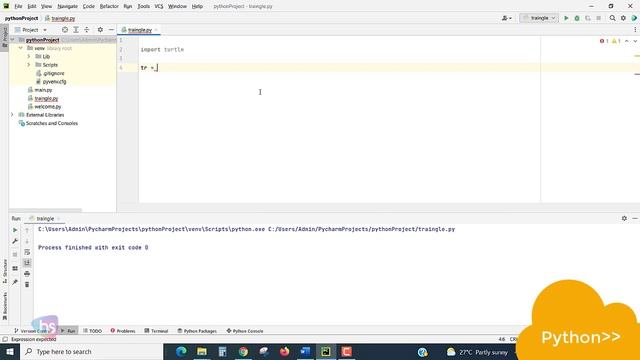Hide the Project panel with minus icon
Screen dimensions: 640x360
click(111, 30)
